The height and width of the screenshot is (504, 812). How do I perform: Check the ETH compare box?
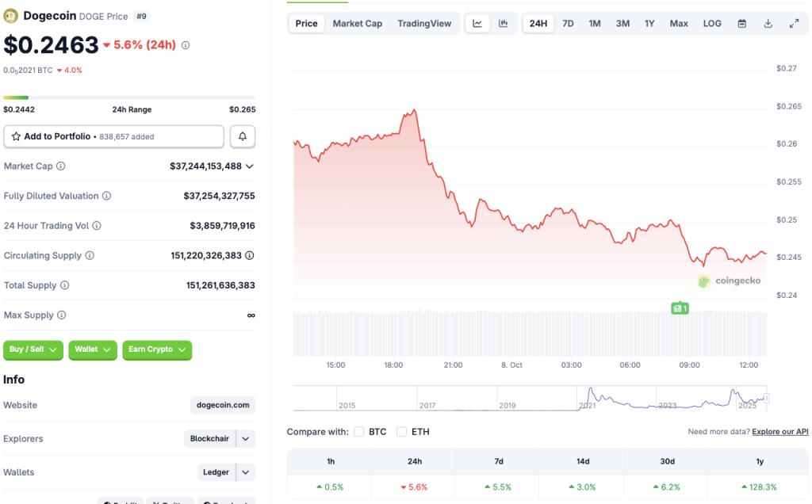401,432
